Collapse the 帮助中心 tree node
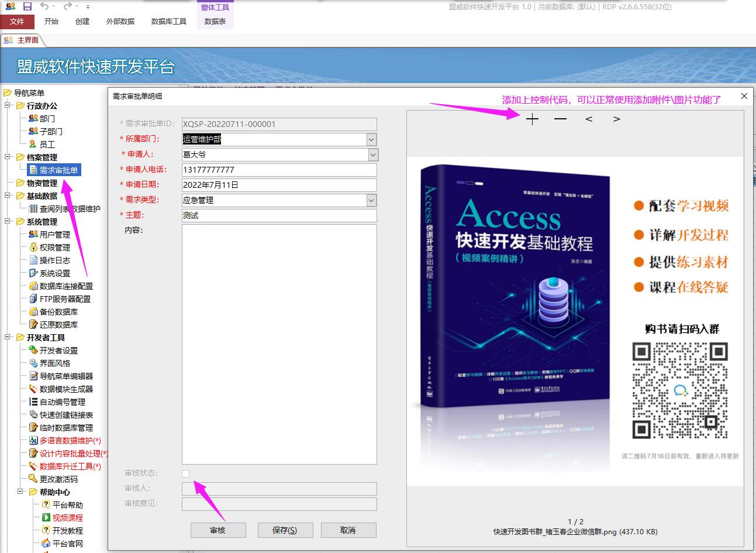This screenshot has height=553, width=756. click(21, 492)
